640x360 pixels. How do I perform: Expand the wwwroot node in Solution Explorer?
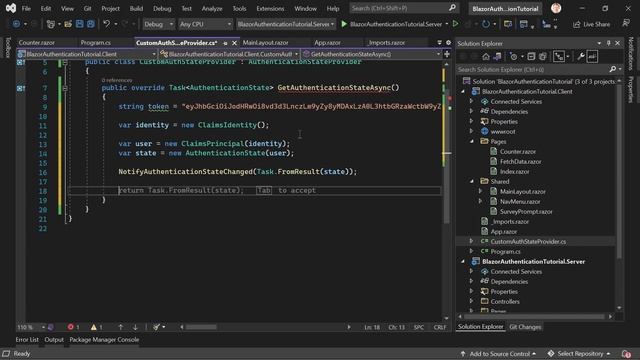(x=472, y=131)
